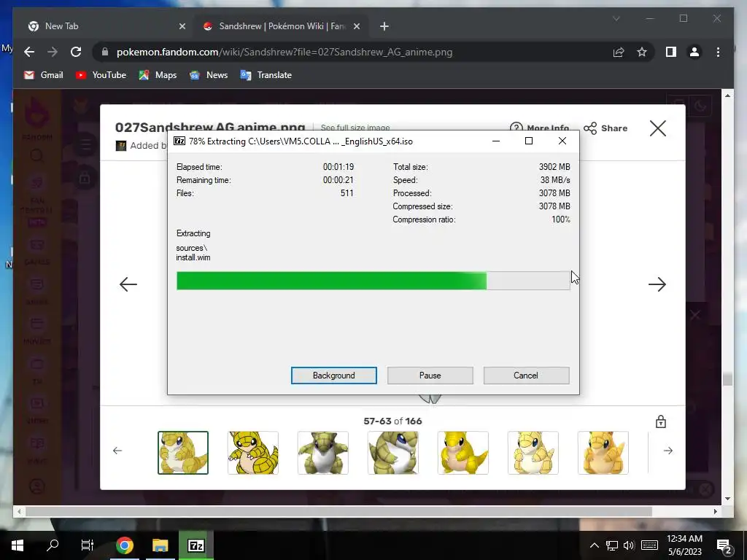Click the share page icon in address bar
Image resolution: width=747 pixels, height=560 pixels.
point(619,52)
